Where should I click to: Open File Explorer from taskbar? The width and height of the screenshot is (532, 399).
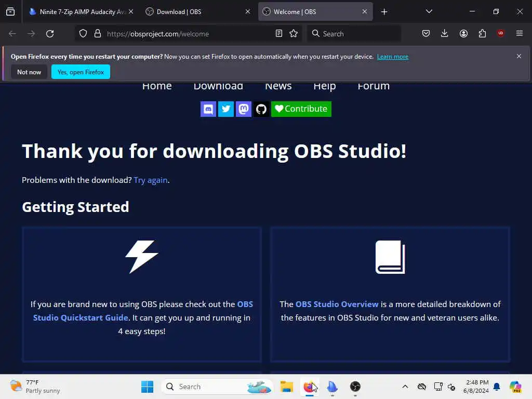[287, 387]
